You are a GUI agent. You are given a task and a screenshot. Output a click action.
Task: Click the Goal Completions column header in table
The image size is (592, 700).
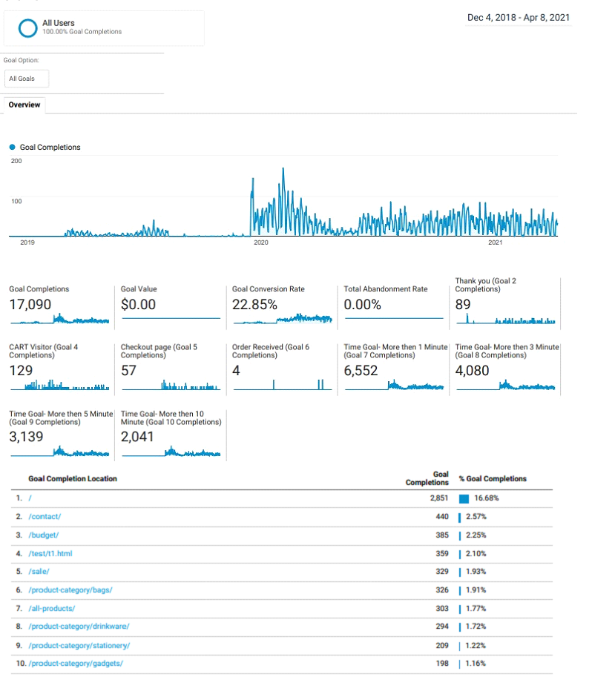[427, 478]
